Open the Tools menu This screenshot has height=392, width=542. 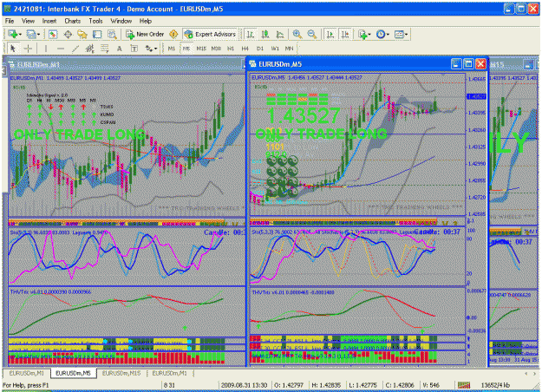(95, 21)
